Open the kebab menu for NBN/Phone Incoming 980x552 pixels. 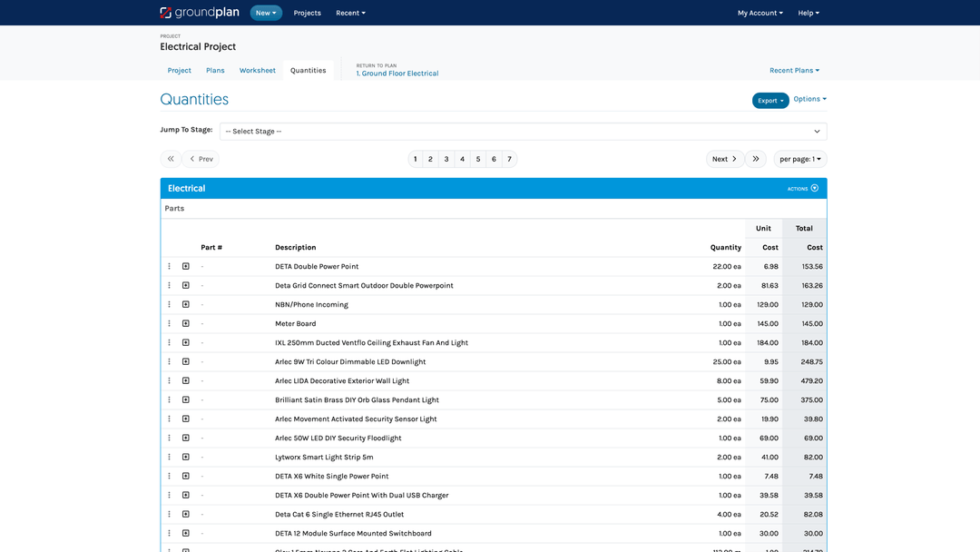point(170,304)
